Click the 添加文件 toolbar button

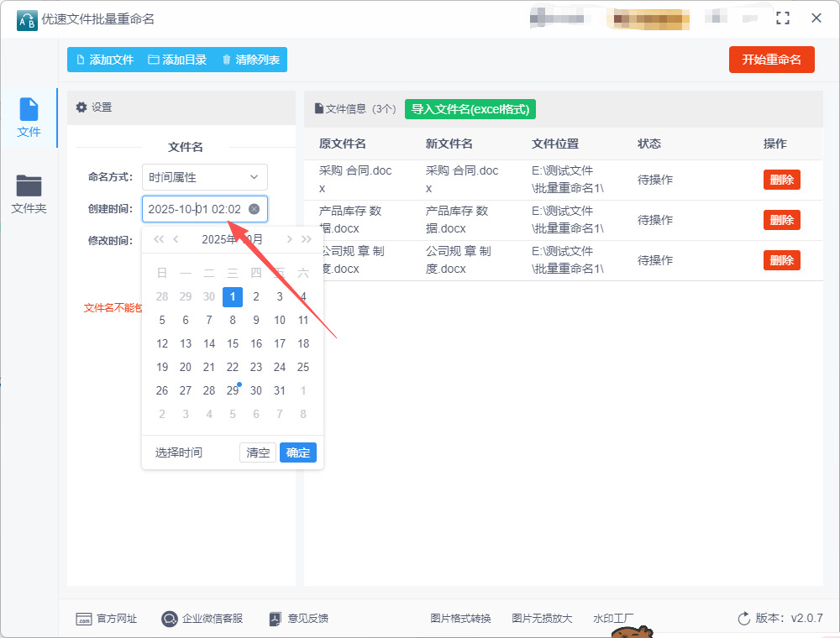point(104,60)
